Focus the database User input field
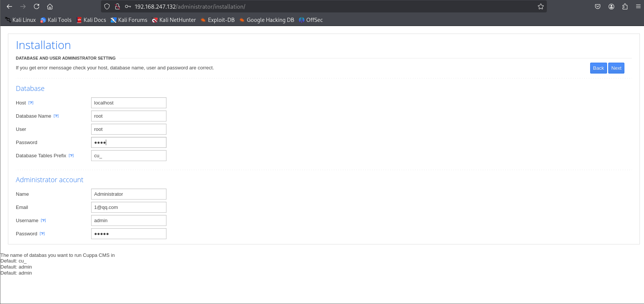Screen dimensions: 644x304 pos(129,129)
